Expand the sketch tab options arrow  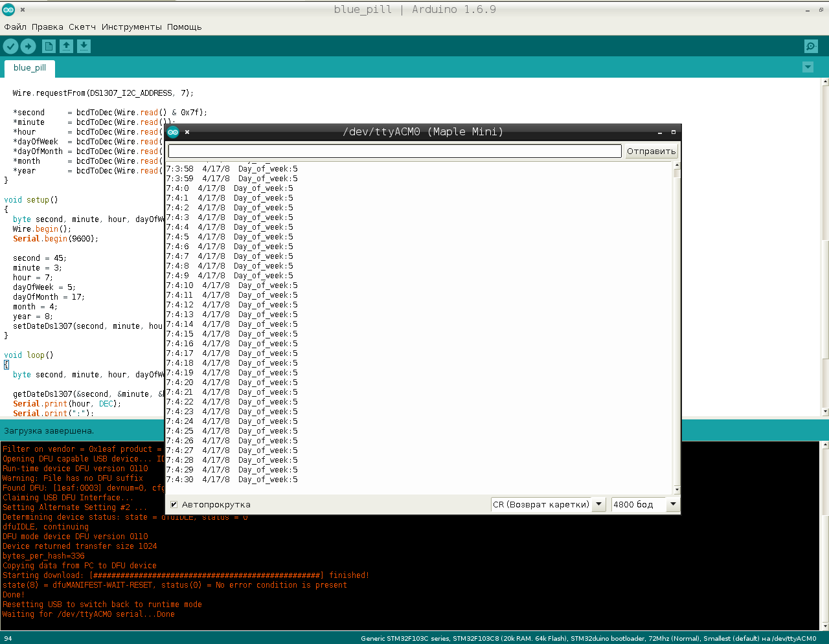pos(808,67)
